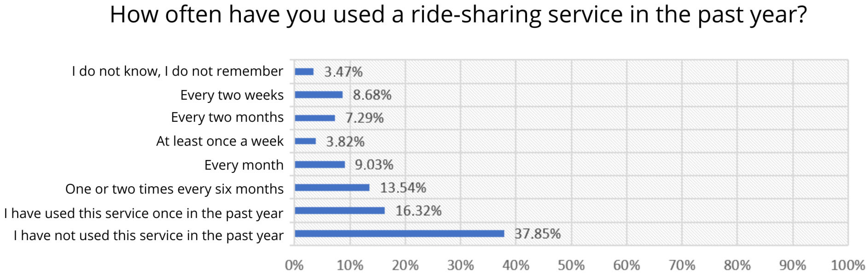Select the 13.54% bar for six months
The height and width of the screenshot is (277, 868).
tap(332, 187)
